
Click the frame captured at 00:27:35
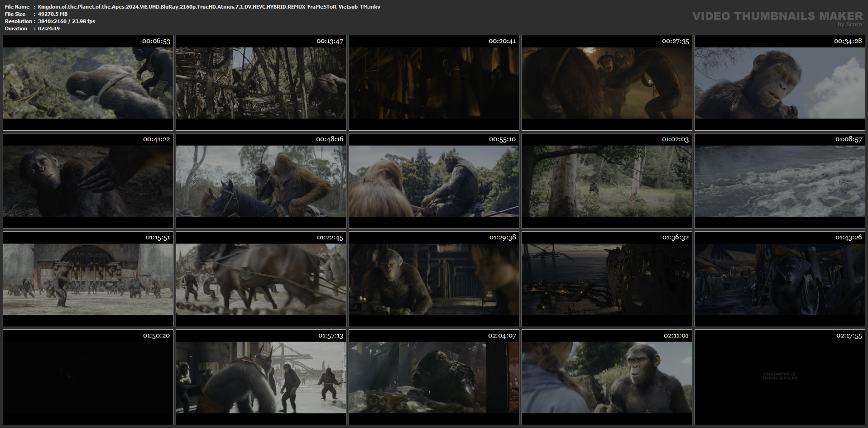[x=607, y=83]
